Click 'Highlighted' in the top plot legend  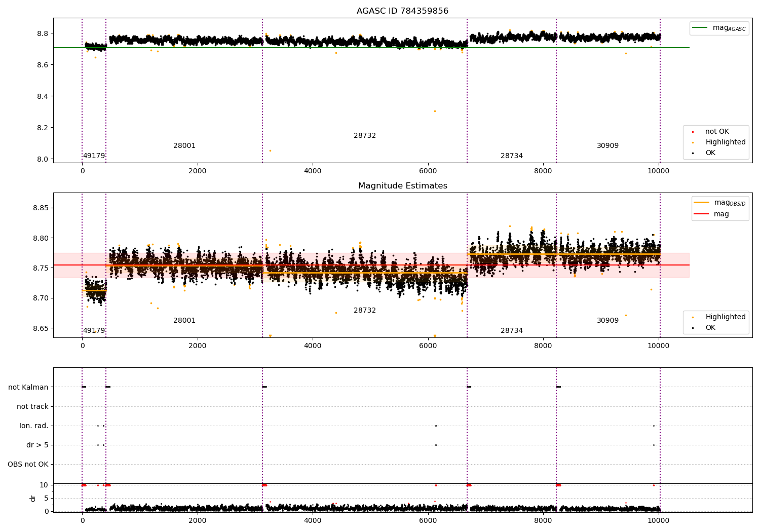point(719,142)
